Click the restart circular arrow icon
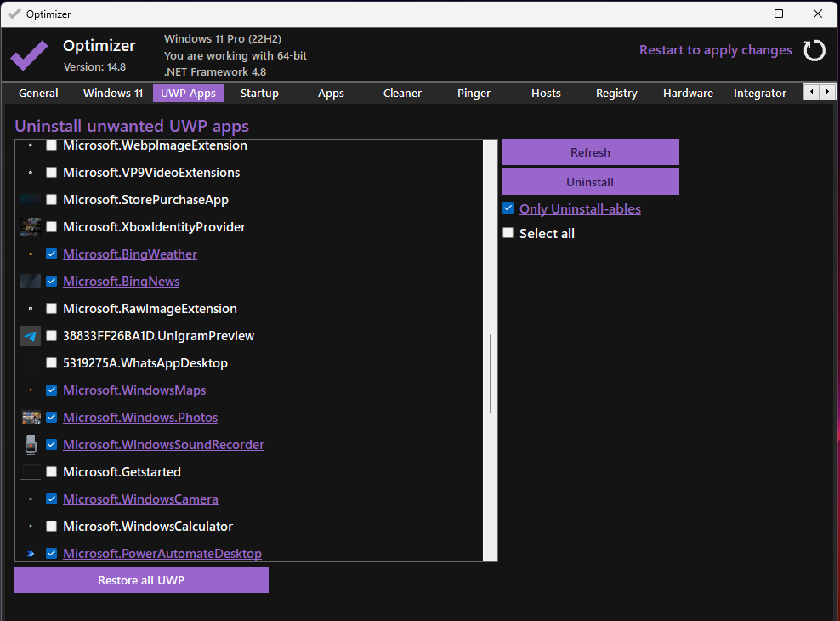Viewport: 840px width, 621px height. tap(814, 51)
